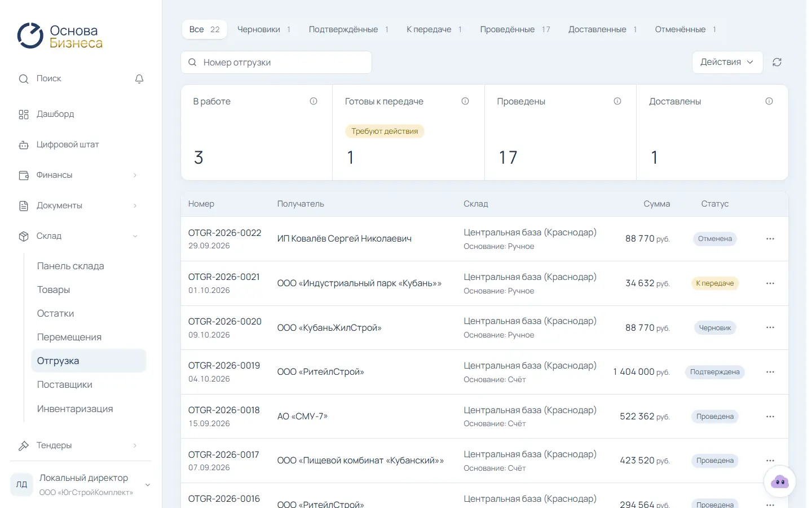Open row menu for OTGR-2026-0018
This screenshot has height=508, width=812.
[770, 417]
